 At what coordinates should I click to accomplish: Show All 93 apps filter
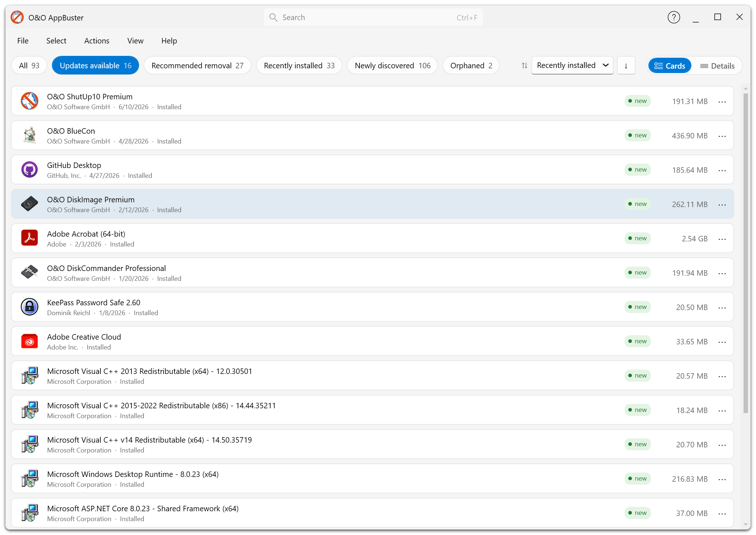(x=29, y=66)
